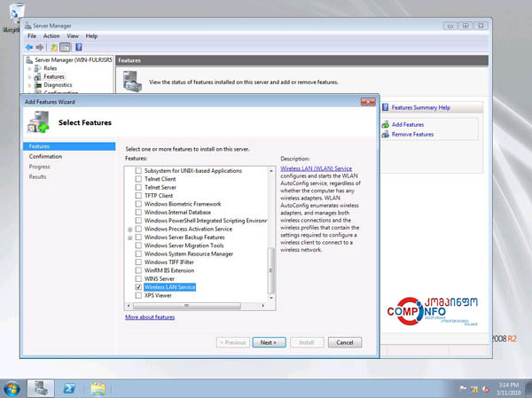Expand the Roles tree node
532x398 pixels.
click(30, 68)
